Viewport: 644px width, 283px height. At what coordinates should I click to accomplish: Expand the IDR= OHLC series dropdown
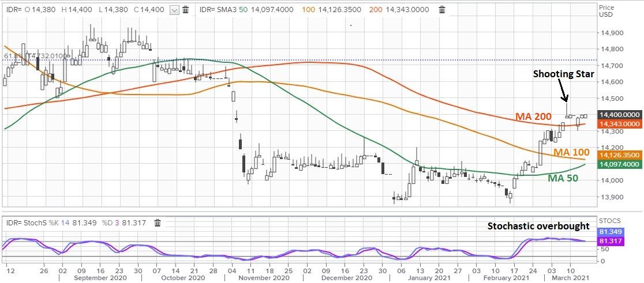coord(174,10)
